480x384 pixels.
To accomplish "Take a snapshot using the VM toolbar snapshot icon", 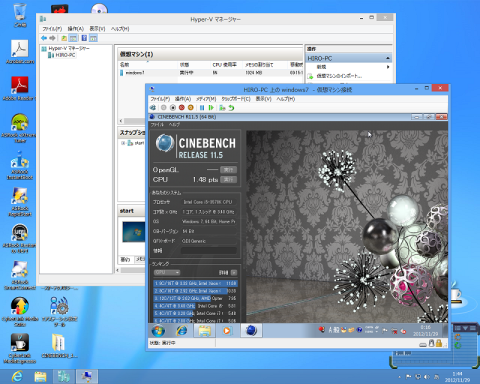I will tap(222, 108).
